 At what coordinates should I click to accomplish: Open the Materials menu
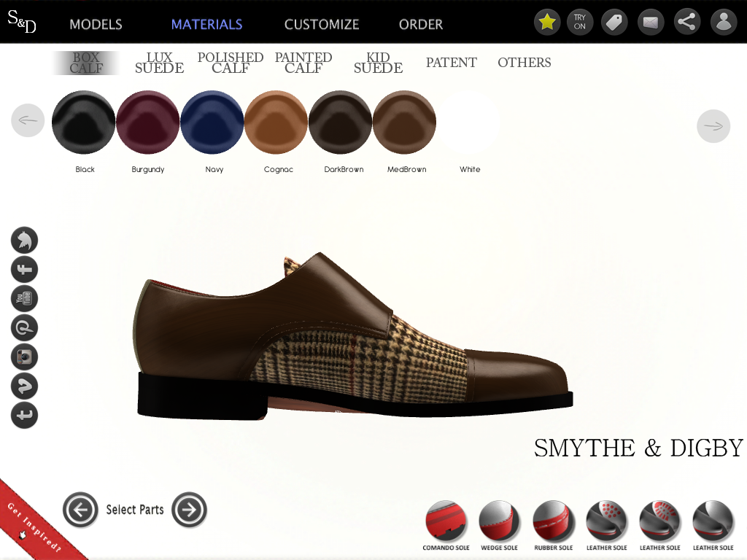(206, 24)
